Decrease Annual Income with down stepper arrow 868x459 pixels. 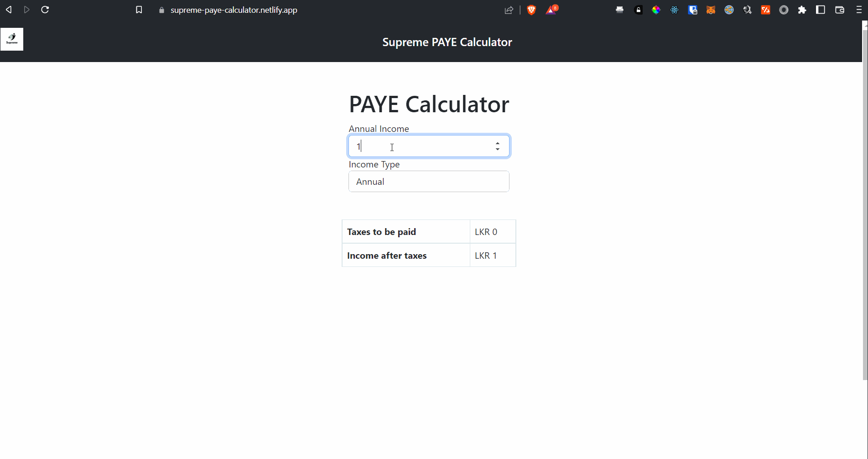pyautogui.click(x=498, y=149)
